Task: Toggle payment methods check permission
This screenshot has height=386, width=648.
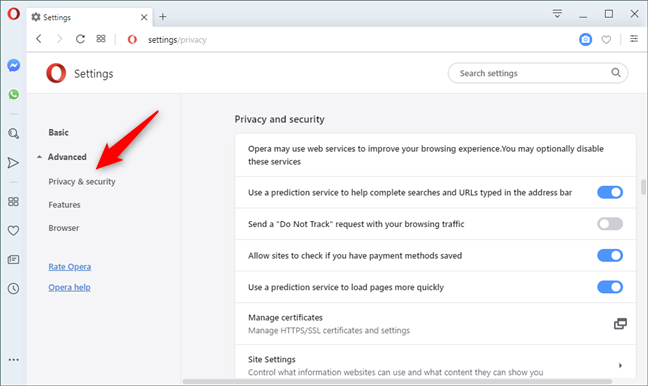Action: pyautogui.click(x=610, y=255)
